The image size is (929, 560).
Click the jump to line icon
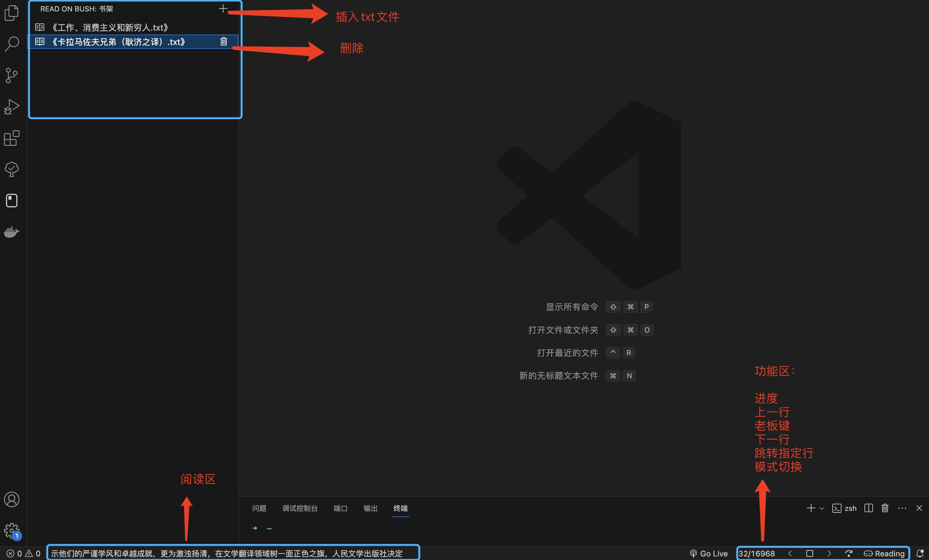click(848, 553)
